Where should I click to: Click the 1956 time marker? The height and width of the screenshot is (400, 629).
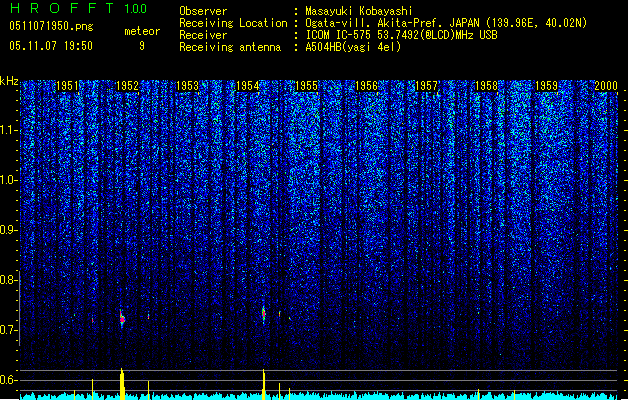pos(366,86)
